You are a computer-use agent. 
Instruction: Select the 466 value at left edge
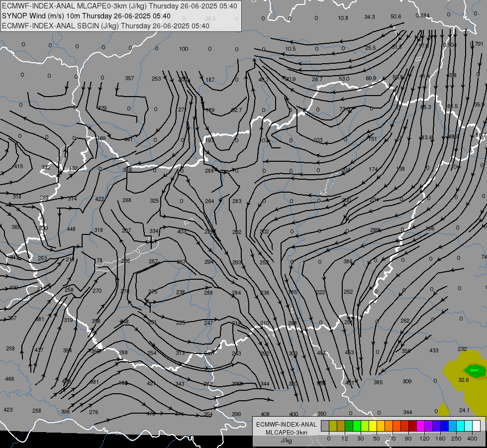click(9, 379)
